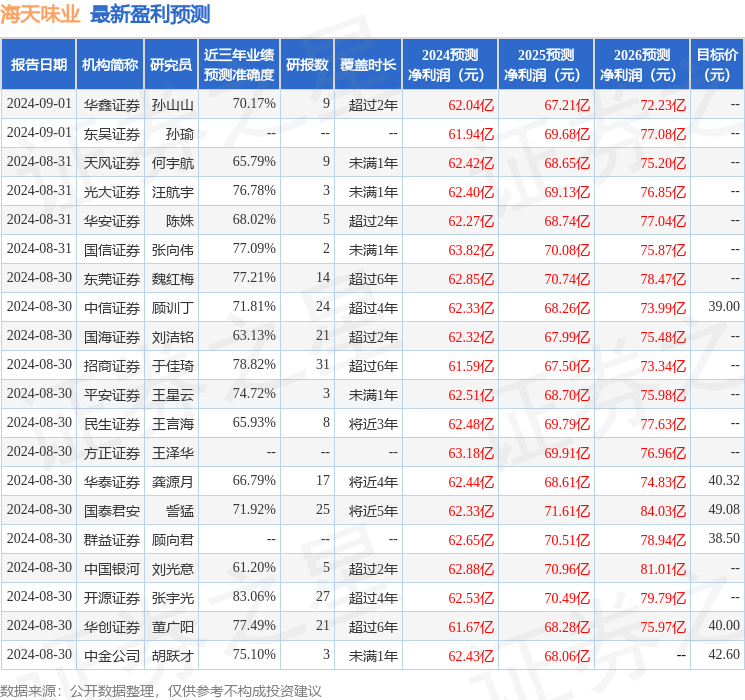Select the 中国银河 institution cell
This screenshot has width=745, height=700.
(112, 569)
